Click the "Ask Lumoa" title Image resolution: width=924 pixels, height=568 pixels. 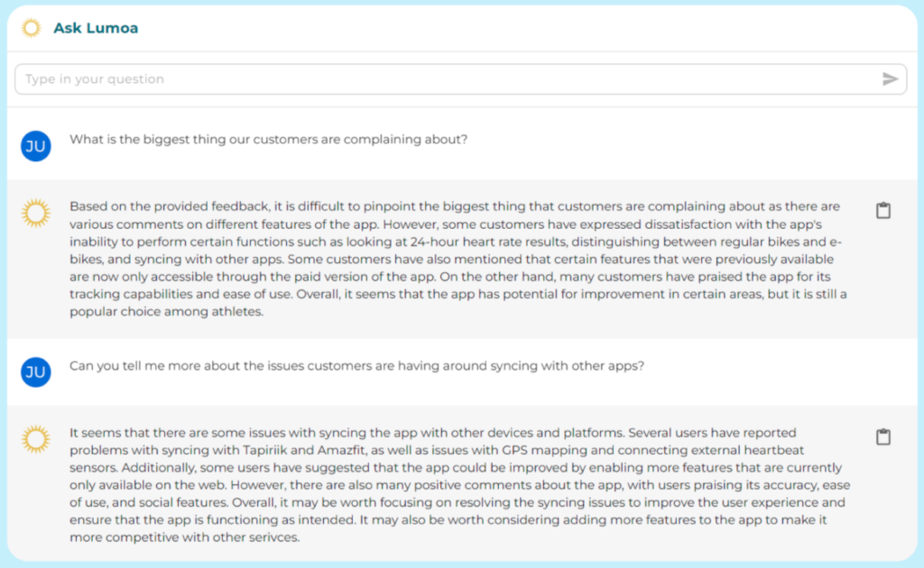pyautogui.click(x=96, y=28)
